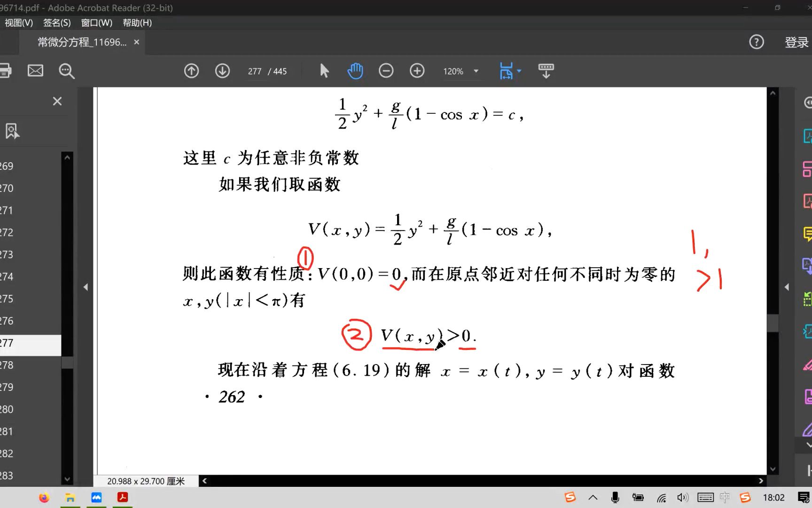
Task: Select page thumbnail 269
Action: (x=7, y=166)
